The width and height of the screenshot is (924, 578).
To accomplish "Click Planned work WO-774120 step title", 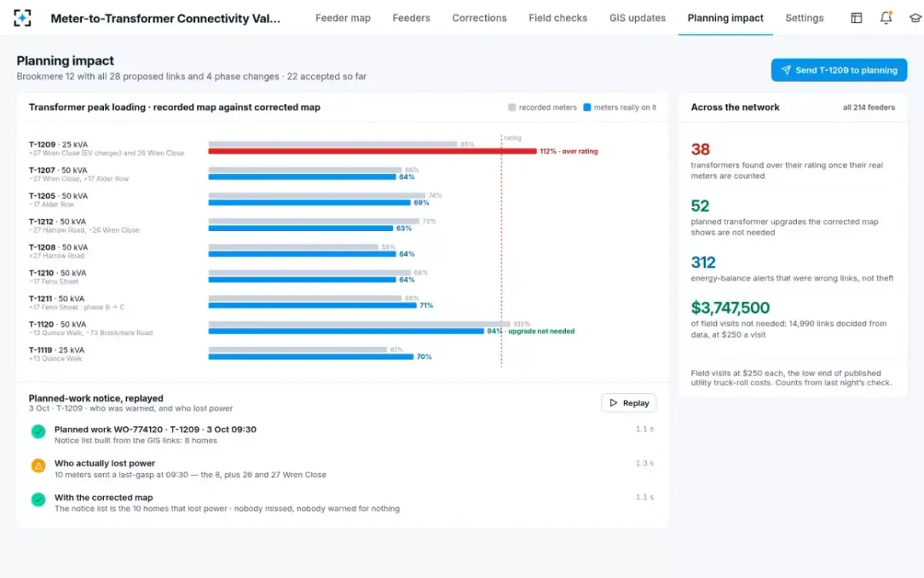I will pyautogui.click(x=156, y=429).
